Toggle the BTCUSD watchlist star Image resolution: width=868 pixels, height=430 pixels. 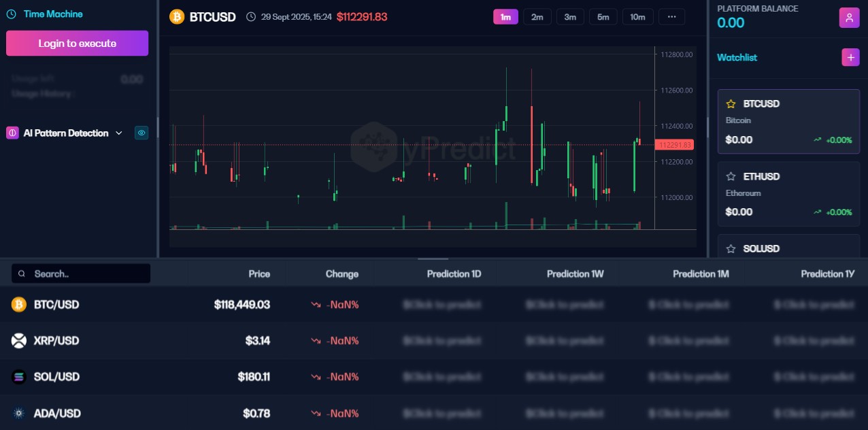pos(731,104)
